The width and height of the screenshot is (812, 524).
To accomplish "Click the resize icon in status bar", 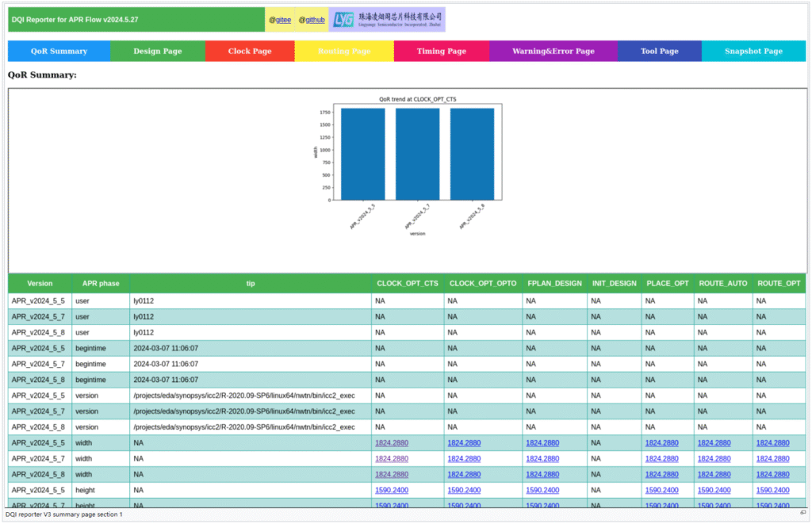I will (802, 514).
